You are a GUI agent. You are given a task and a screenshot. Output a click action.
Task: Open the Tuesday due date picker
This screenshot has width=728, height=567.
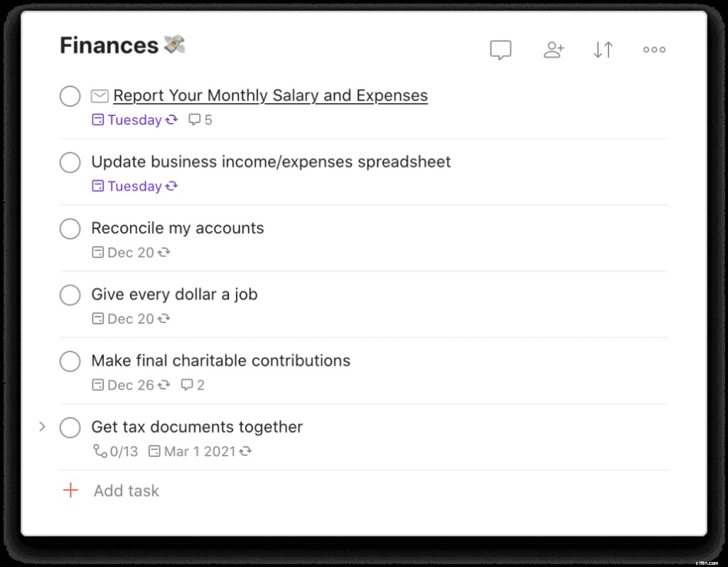point(134,120)
